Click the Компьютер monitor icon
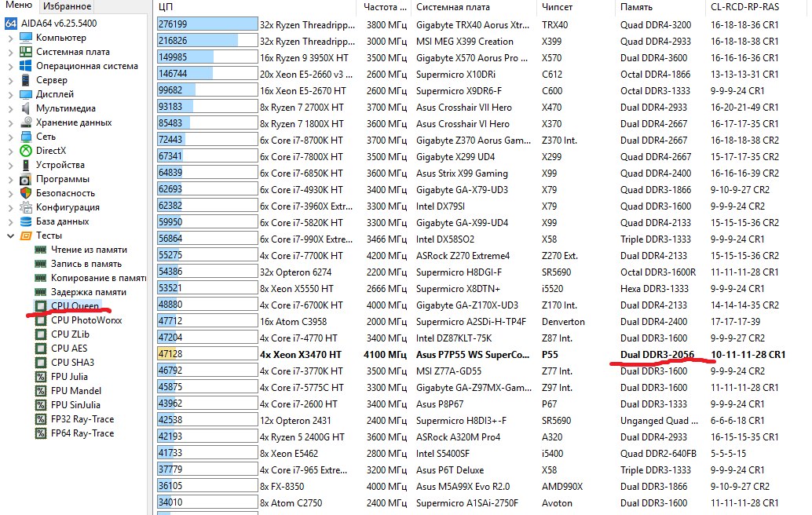Screen dimensions: 812x515 point(26,38)
